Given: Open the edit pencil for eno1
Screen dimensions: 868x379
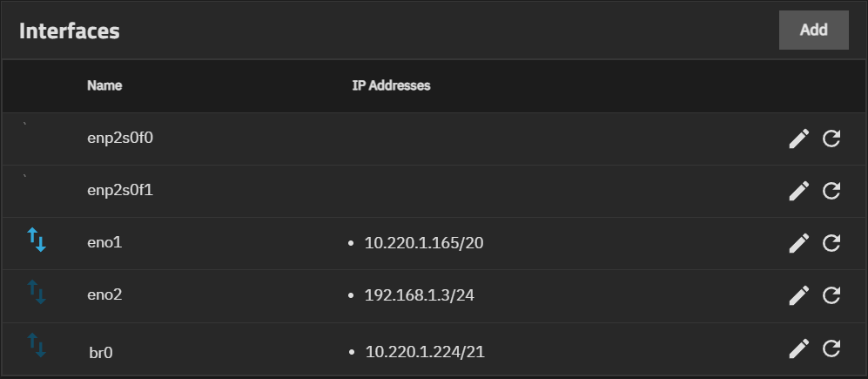Looking at the screenshot, I should tap(798, 243).
